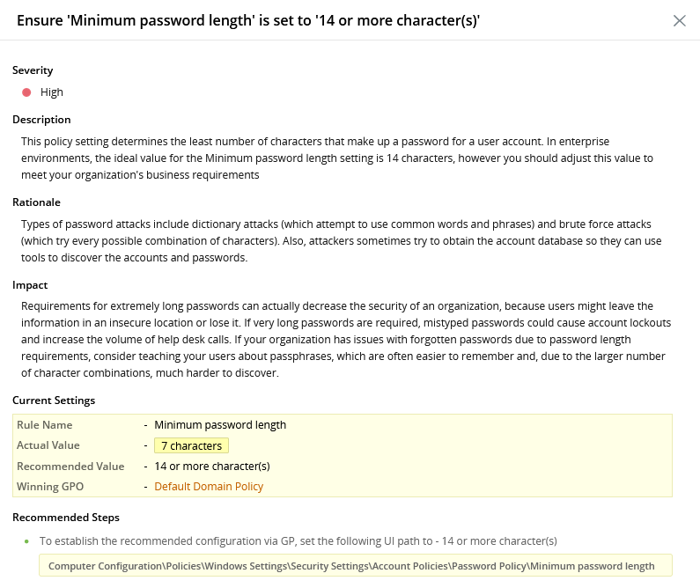
Task: Click the 'High' severity text label
Action: [52, 92]
